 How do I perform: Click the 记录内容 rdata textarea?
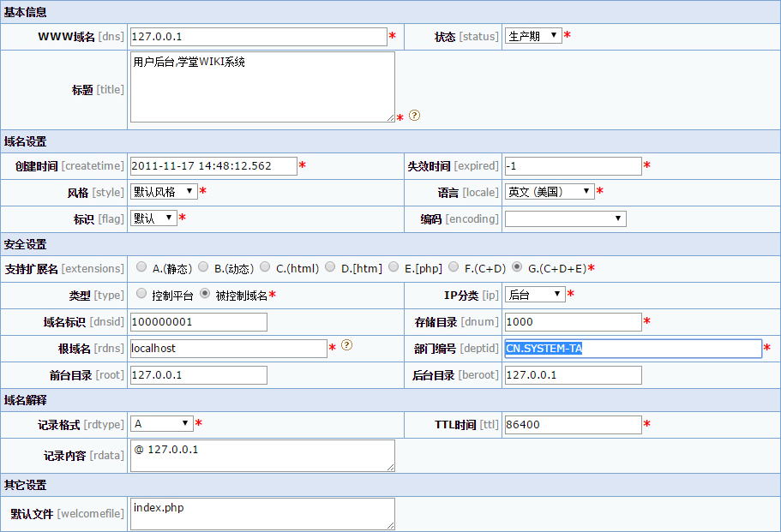tap(262, 456)
